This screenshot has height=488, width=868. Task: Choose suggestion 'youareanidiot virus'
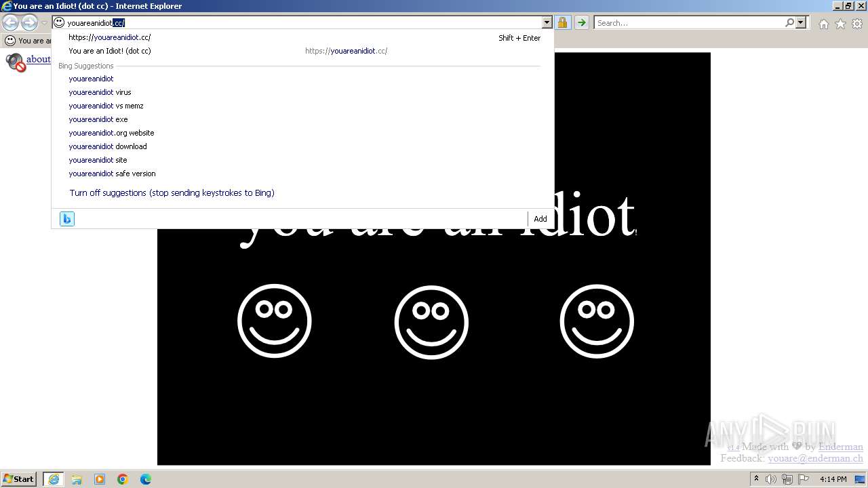(100, 92)
